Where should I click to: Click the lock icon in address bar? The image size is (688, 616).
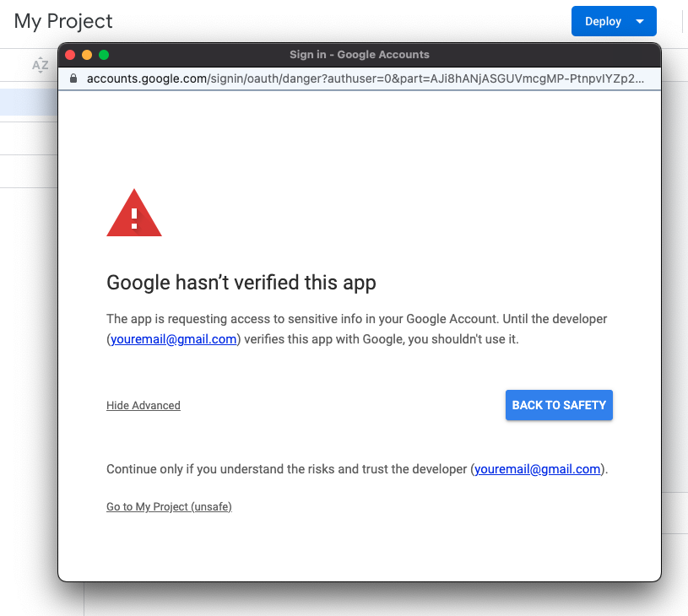(73, 78)
